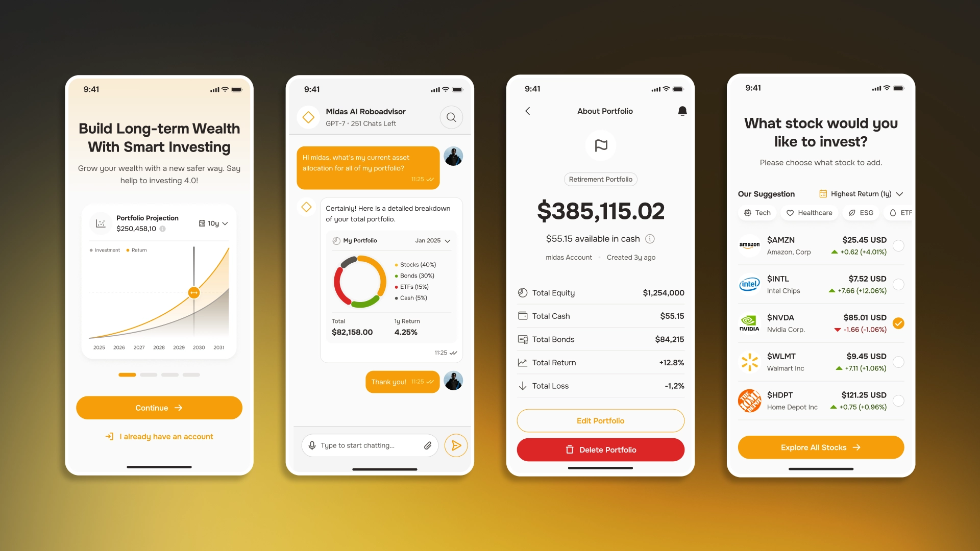Tap the Edit Portfolio button
This screenshot has width=980, height=551.
[x=600, y=420]
